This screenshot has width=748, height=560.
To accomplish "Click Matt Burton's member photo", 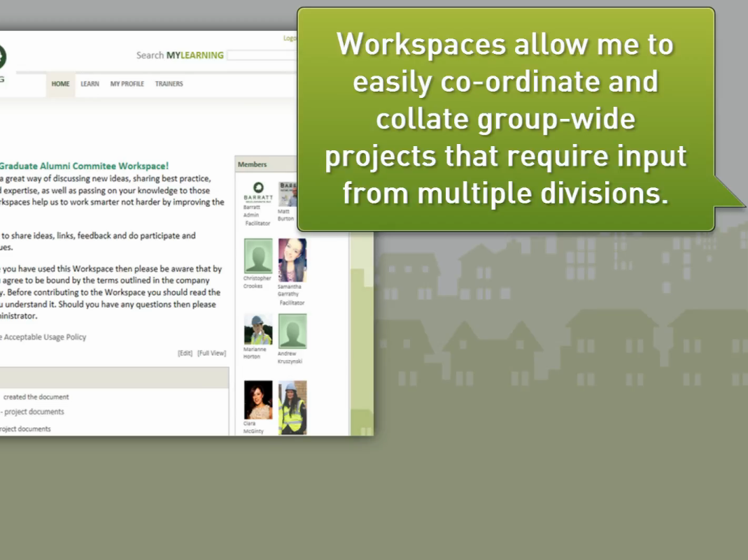I will click(288, 194).
